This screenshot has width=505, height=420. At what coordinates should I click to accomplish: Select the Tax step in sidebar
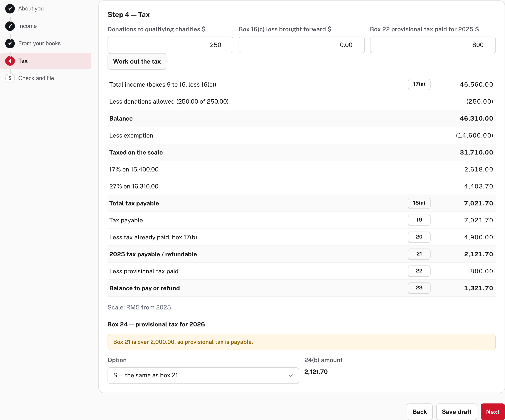46,61
